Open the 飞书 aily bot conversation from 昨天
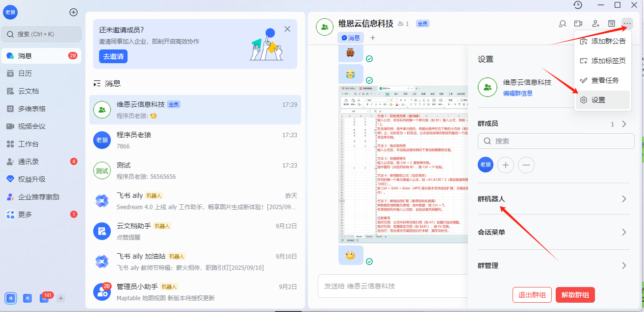 [195, 201]
